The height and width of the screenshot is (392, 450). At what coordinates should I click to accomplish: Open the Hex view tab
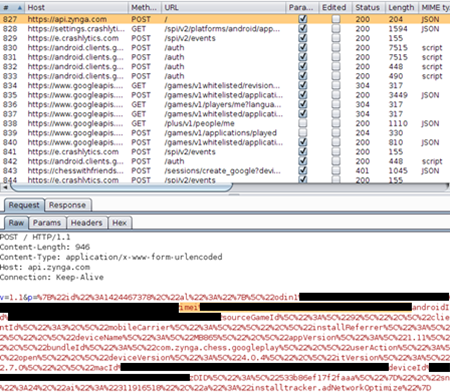pyautogui.click(x=120, y=223)
